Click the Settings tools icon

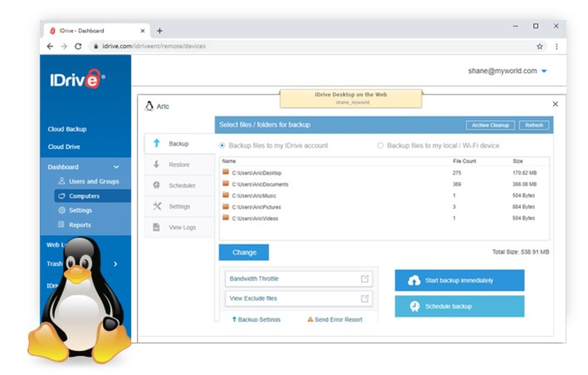pyautogui.click(x=157, y=206)
